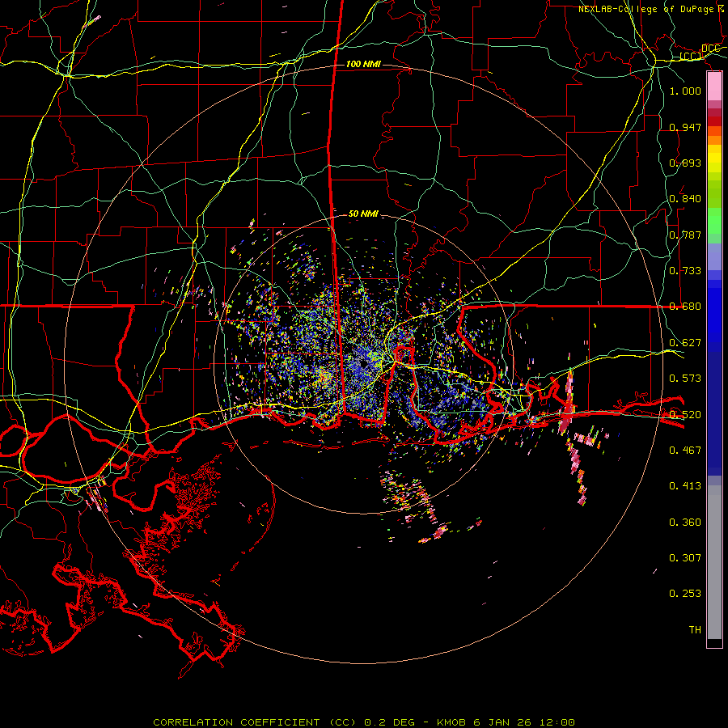
Task: Click the 100 NMI range ring label
Action: pos(363,64)
